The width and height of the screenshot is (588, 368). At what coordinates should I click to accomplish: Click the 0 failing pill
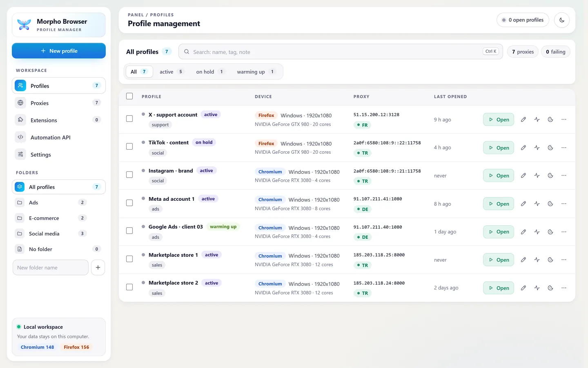coord(556,52)
